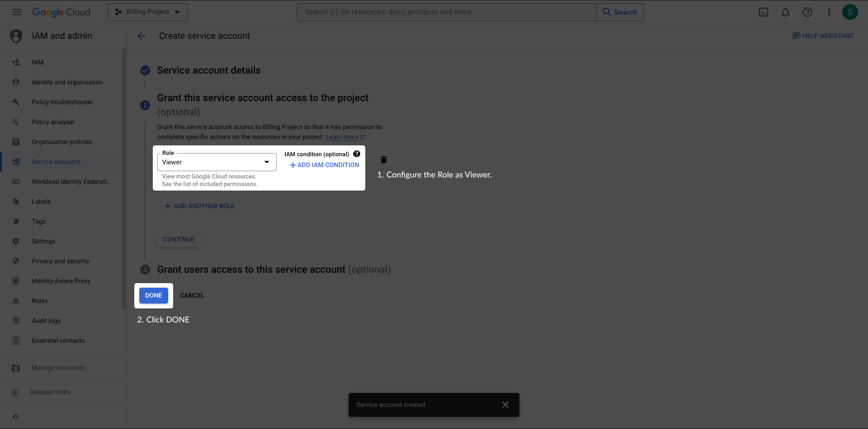
Task: Open the Cloud Shell terminal icon
Action: click(764, 12)
